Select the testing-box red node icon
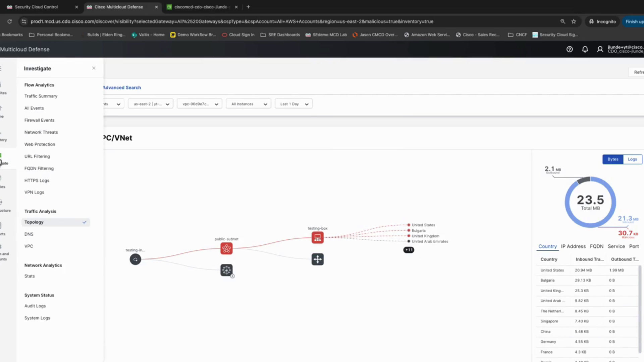Viewport: 644px width, 362px height. point(318,238)
